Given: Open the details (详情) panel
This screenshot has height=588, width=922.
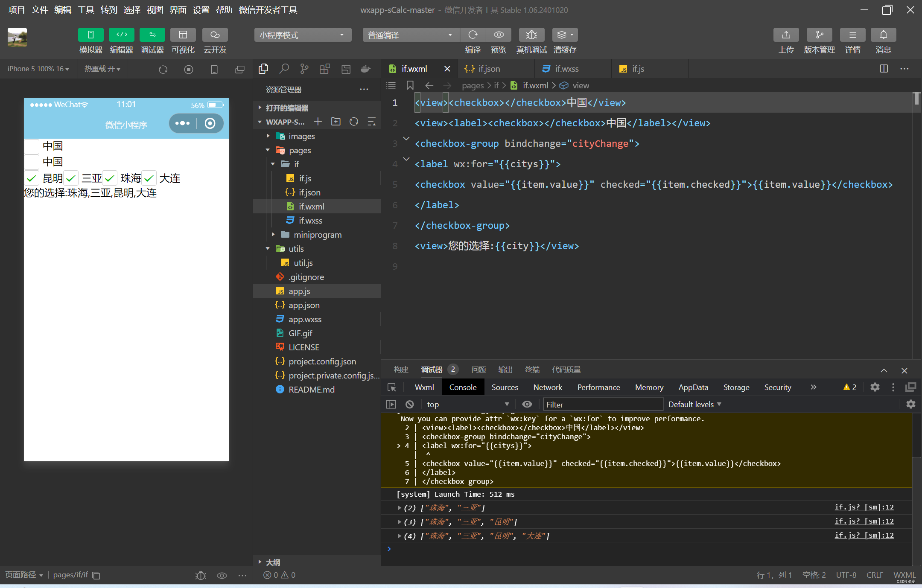Looking at the screenshot, I should [853, 35].
